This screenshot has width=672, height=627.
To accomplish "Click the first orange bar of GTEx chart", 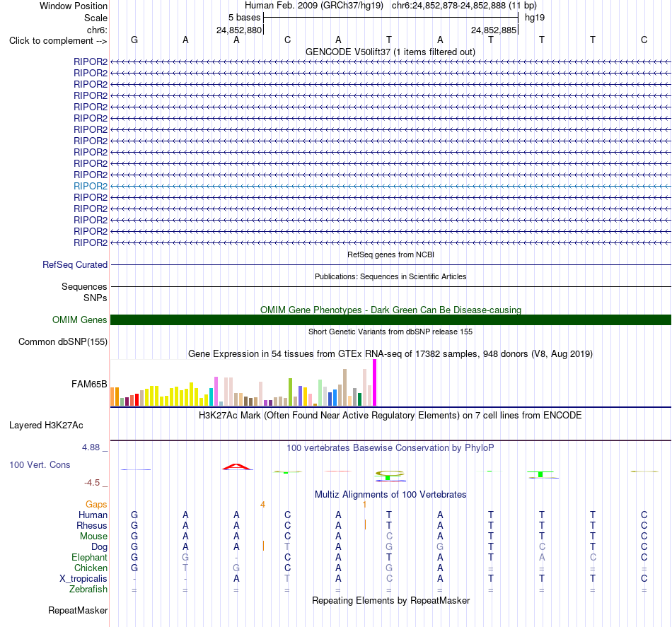I will pos(112,397).
